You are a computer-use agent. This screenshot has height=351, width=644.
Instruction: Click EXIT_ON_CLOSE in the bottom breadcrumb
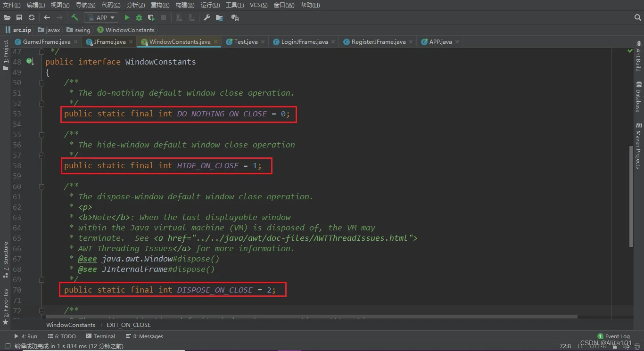128,325
